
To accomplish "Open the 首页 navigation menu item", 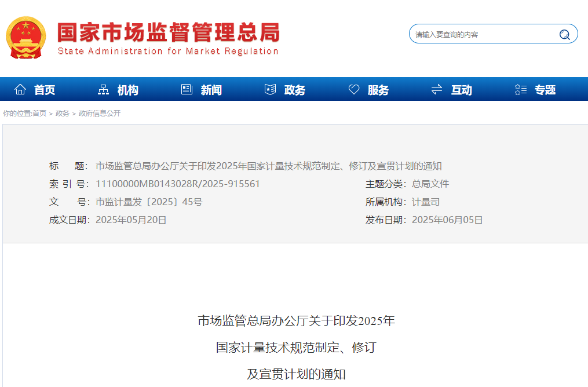I will [45, 90].
